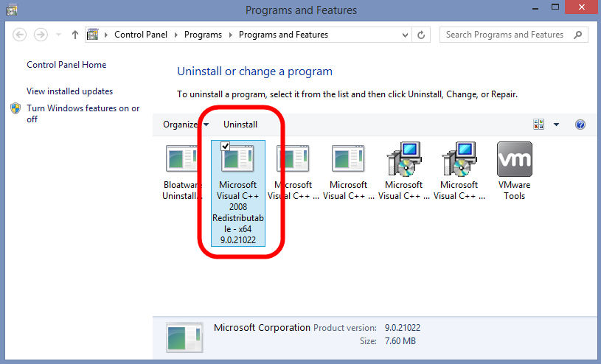This screenshot has height=364, width=601.
Task: Expand arrow before Control Panel breadcrumb
Action: [x=105, y=35]
